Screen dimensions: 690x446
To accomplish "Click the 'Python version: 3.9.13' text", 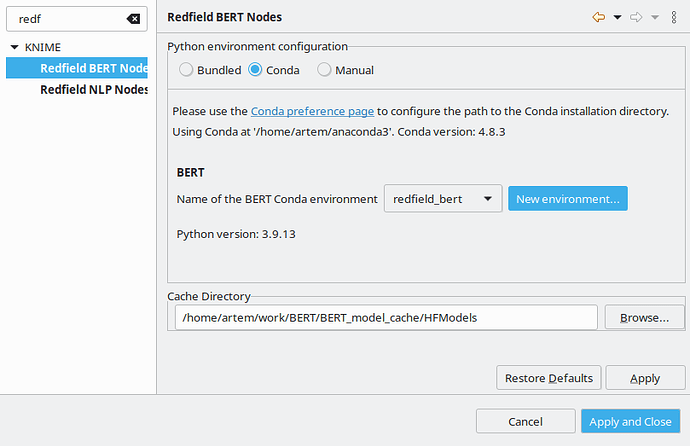I will (x=236, y=234).
